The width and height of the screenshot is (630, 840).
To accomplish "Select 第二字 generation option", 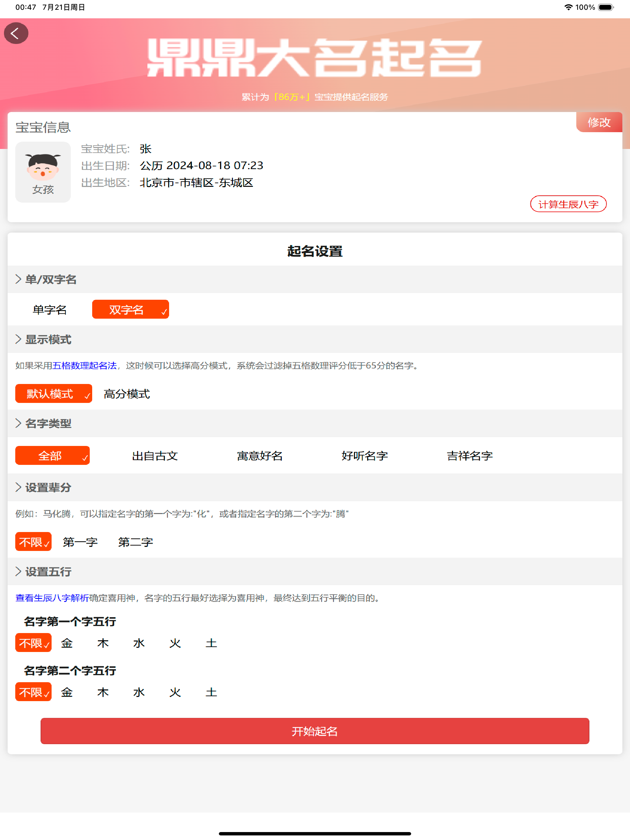I will click(x=136, y=542).
